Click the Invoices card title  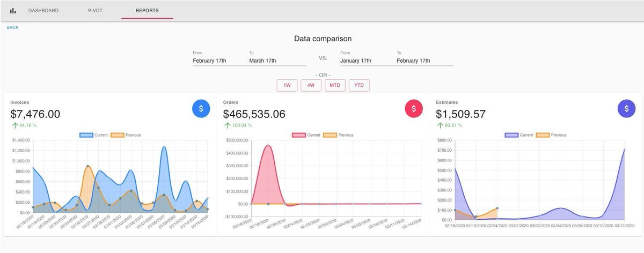[20, 102]
